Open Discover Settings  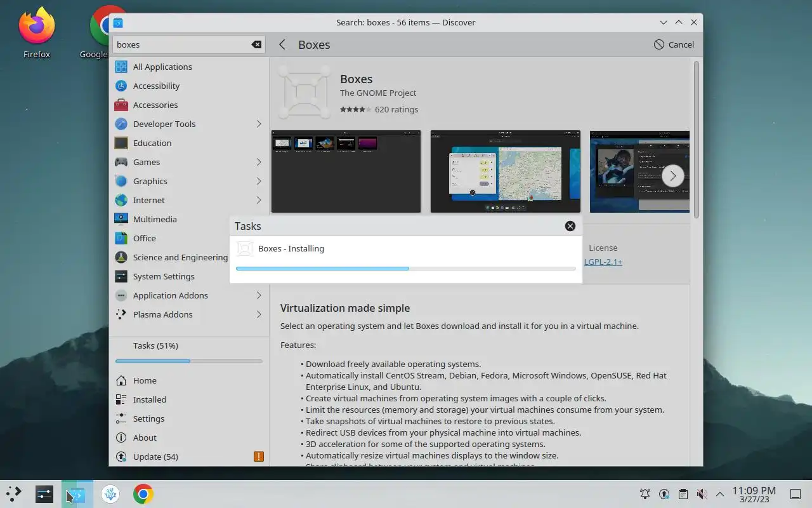(x=189, y=418)
